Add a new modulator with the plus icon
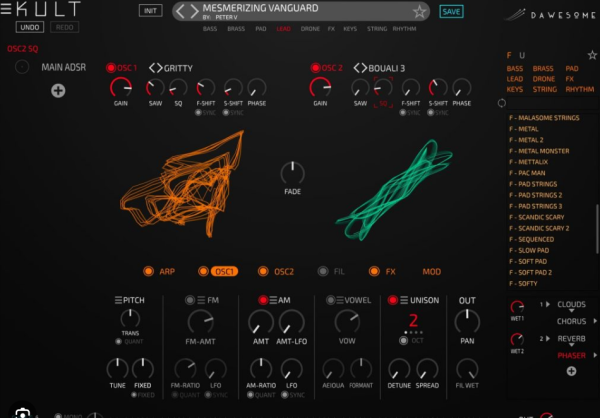Viewport: 600px width, 418px height. (57, 91)
